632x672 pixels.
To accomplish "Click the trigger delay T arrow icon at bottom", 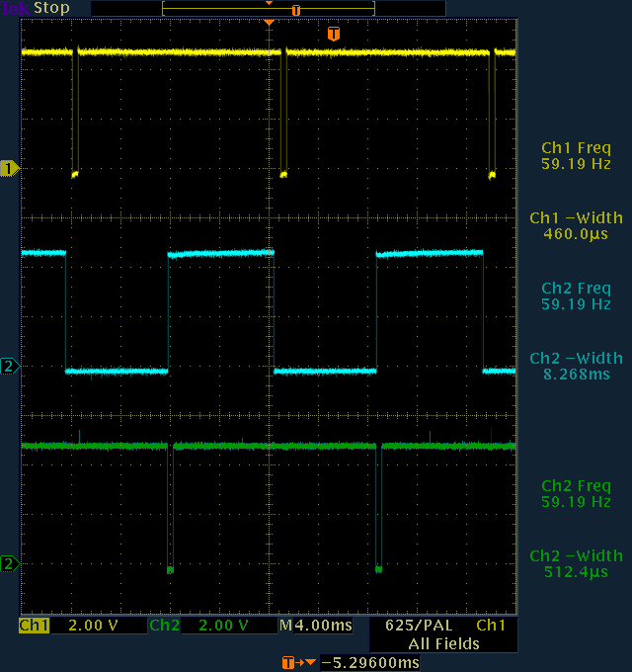I will [298, 662].
